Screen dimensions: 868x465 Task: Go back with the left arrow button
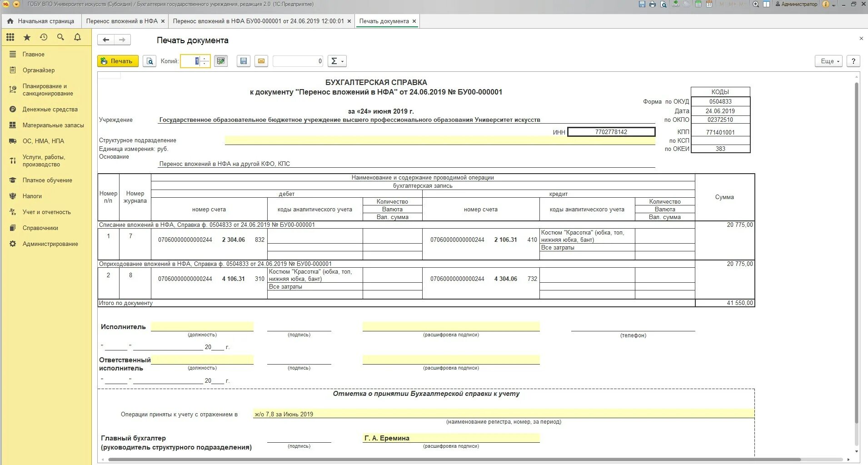[106, 40]
